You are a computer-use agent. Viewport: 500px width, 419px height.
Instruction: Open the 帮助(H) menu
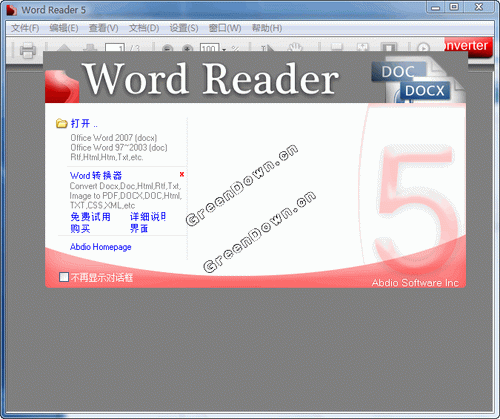tap(267, 28)
